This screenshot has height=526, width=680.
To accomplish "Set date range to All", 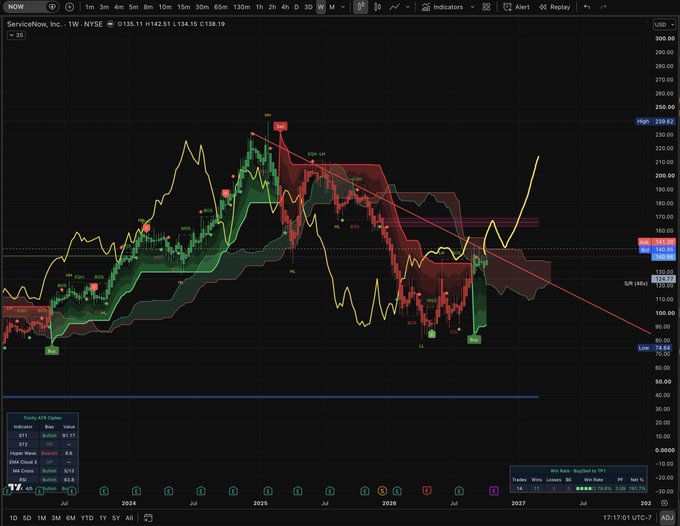I will [129, 518].
